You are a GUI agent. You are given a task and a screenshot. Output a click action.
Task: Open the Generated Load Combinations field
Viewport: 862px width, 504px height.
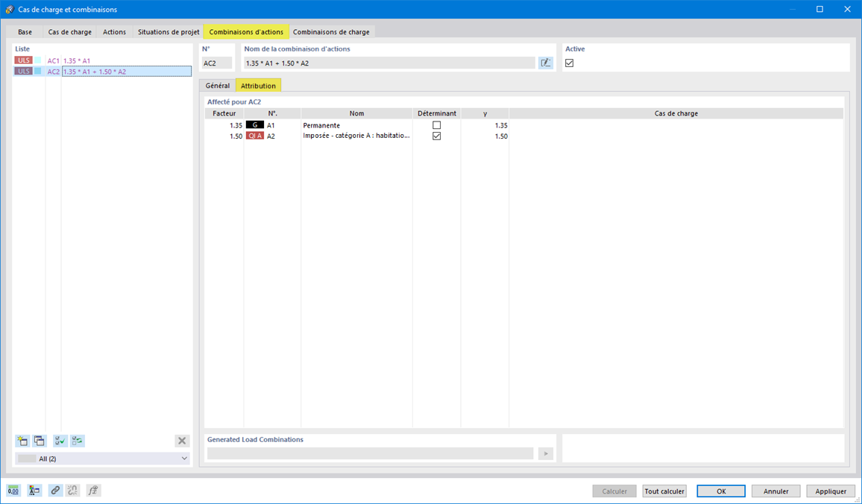370,453
